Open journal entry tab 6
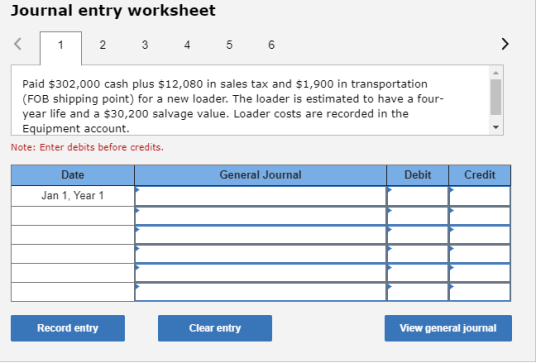560x363 pixels. pos(271,45)
